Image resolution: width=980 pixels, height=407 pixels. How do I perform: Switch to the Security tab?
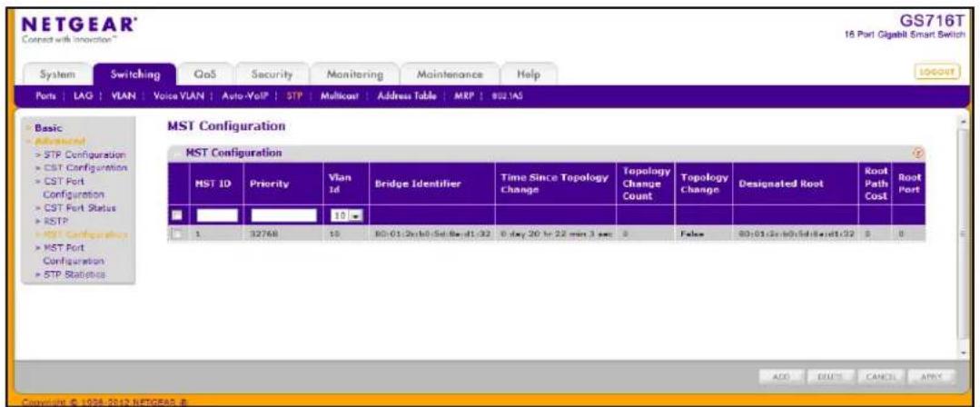click(272, 74)
